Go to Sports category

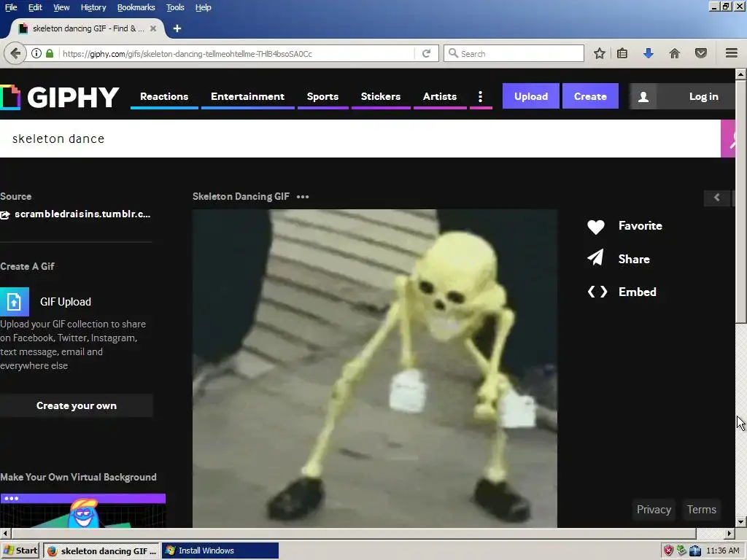[322, 97]
